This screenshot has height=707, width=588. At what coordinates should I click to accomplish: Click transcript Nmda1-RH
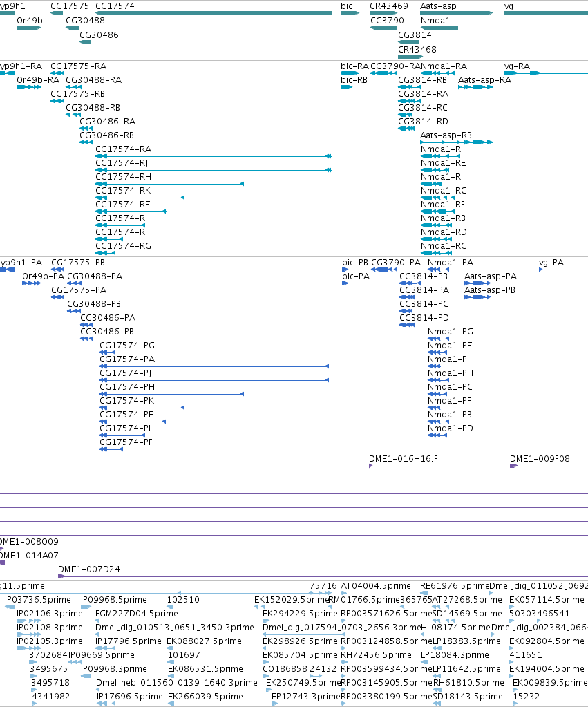441,156
